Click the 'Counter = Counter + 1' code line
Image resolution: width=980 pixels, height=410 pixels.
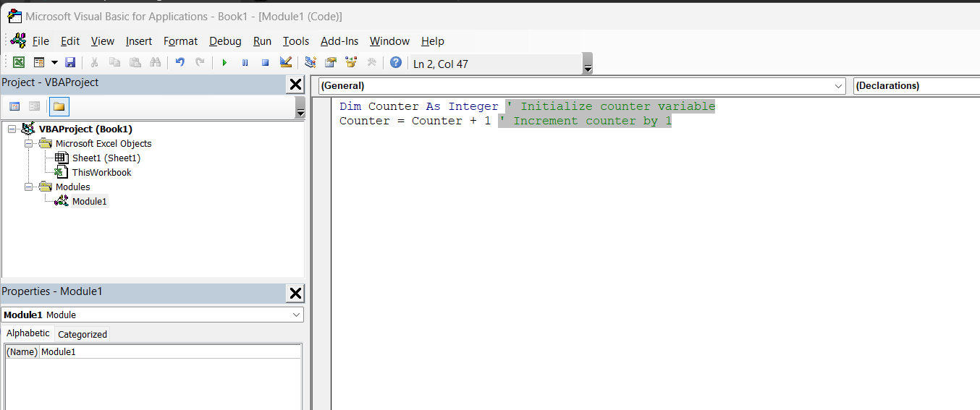[x=415, y=121]
